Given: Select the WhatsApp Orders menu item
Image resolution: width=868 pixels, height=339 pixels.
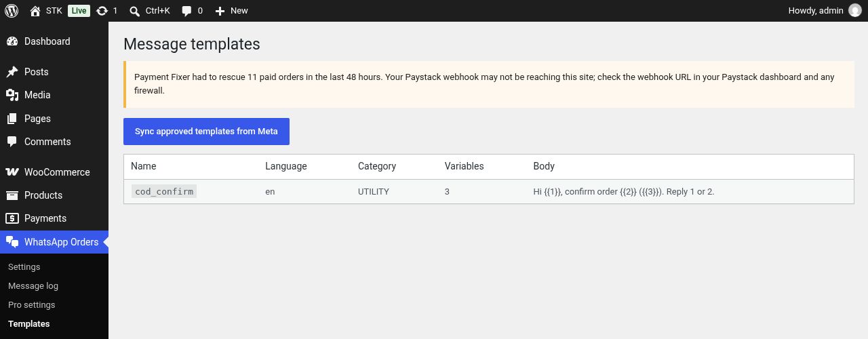Looking at the screenshot, I should click(x=54, y=242).
